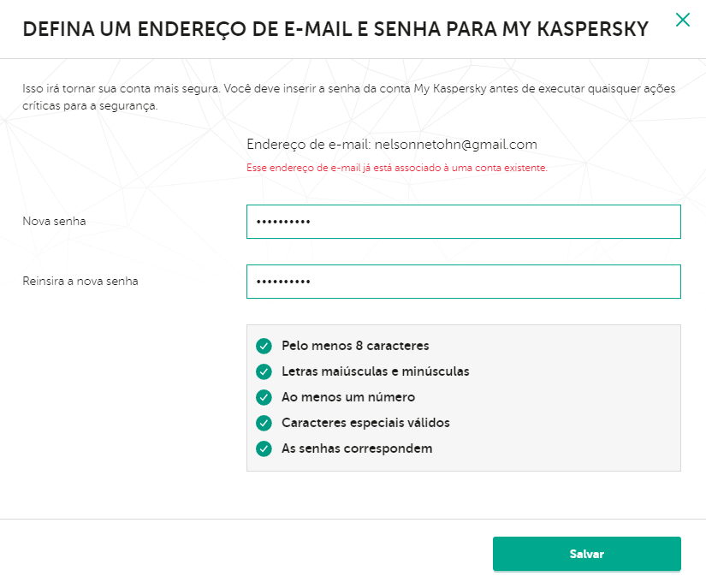
Task: Click the As senhas correspondem text
Action: 357,448
